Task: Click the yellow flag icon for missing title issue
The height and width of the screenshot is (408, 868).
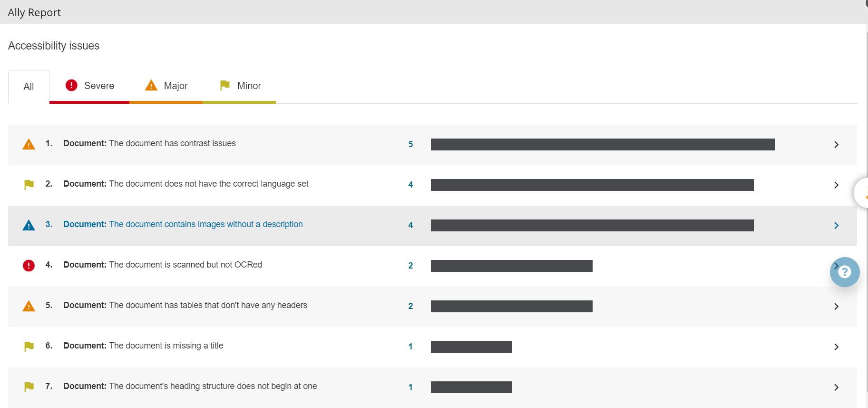Action: pyautogui.click(x=29, y=347)
